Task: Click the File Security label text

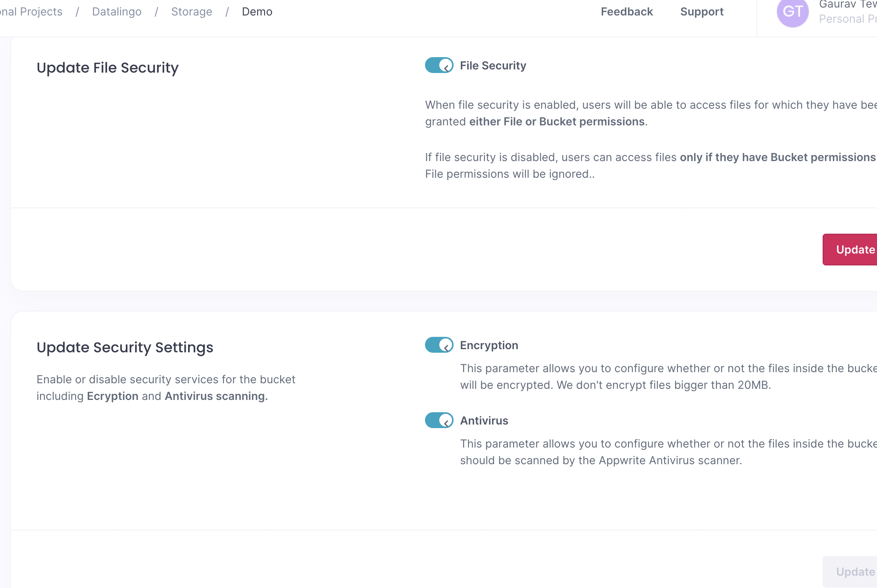Action: 493,65
